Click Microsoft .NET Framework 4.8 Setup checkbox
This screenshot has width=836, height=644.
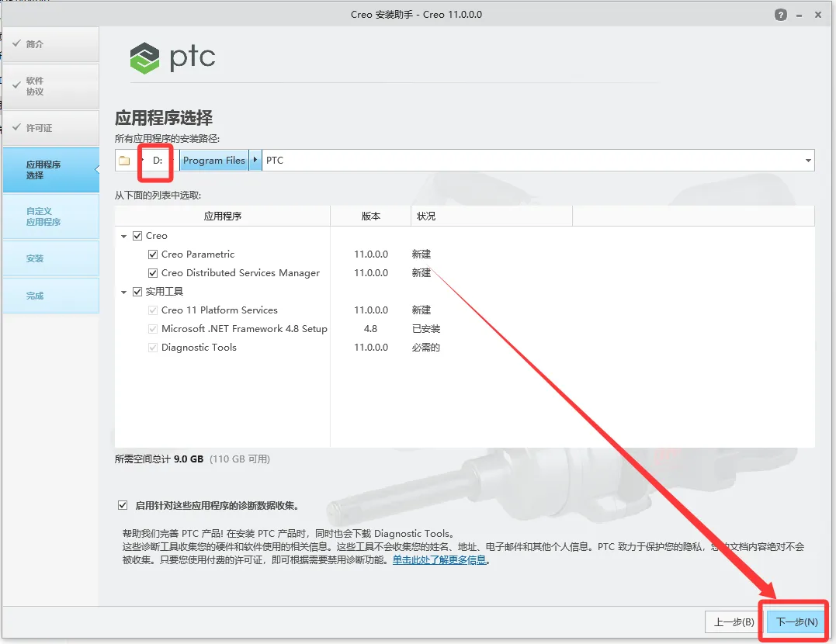[153, 329]
